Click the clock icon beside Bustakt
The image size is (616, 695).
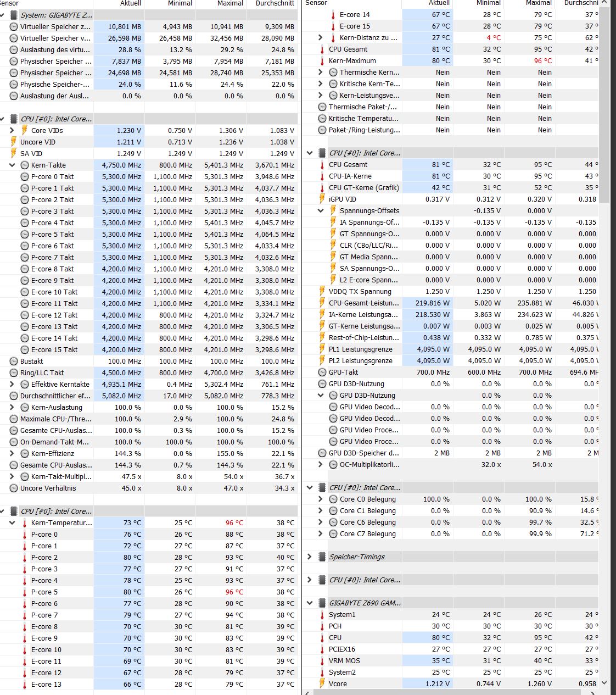click(x=13, y=361)
